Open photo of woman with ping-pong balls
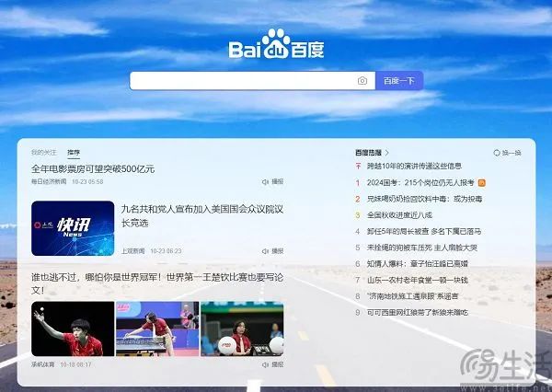The width and height of the screenshot is (552, 392). tap(242, 329)
